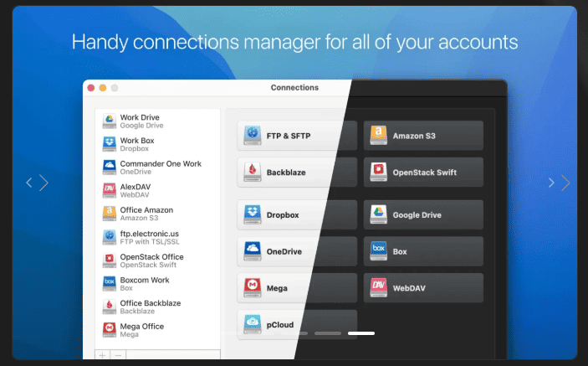Go back using the left-pointing carousel chevron
The image size is (588, 366).
[x=29, y=183]
